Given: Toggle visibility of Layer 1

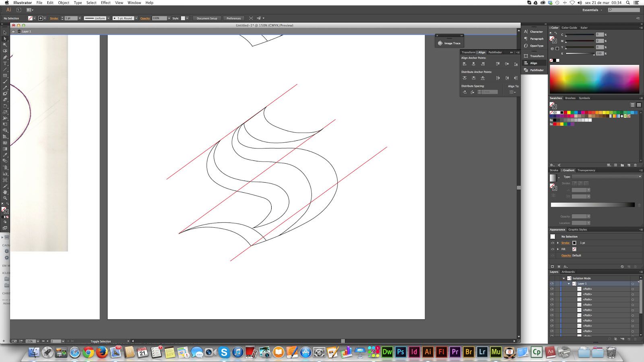Looking at the screenshot, I should click(552, 284).
